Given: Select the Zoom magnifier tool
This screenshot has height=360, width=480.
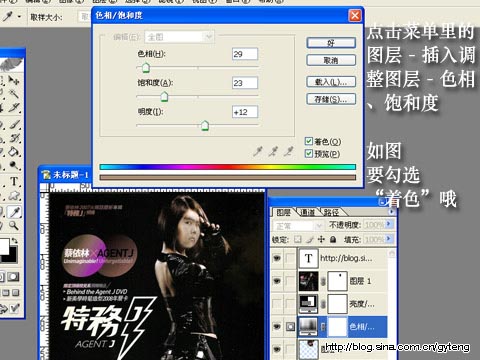Looking at the screenshot, I should pyautogui.click(x=13, y=226).
